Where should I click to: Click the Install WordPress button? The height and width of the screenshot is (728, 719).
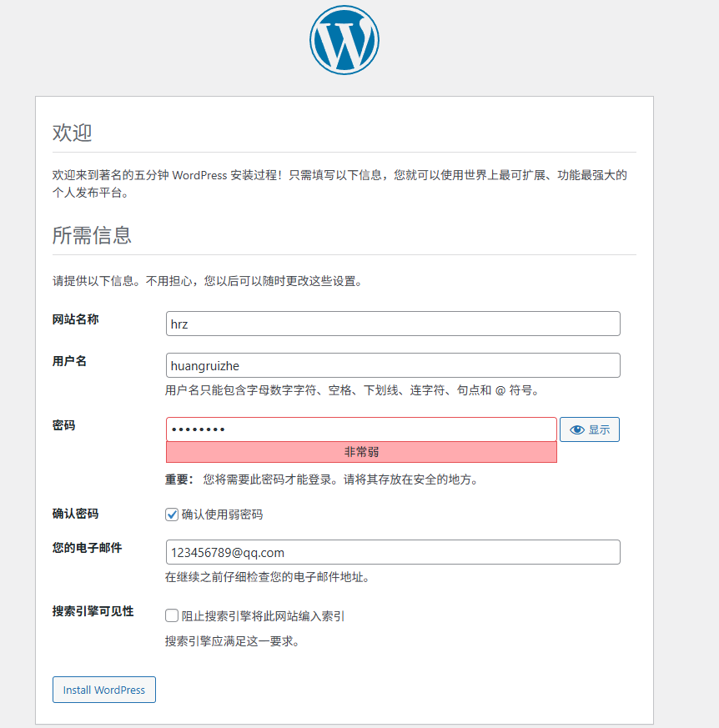click(x=104, y=690)
